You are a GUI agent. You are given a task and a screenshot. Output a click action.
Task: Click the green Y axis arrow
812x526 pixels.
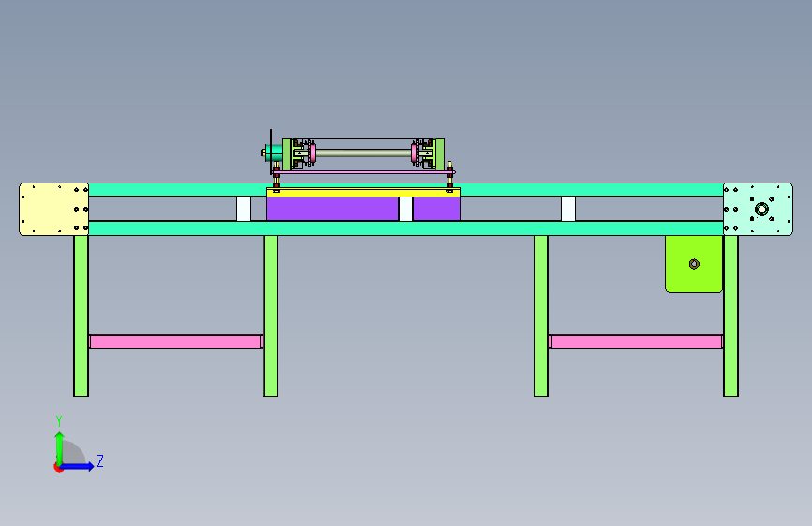(59, 447)
